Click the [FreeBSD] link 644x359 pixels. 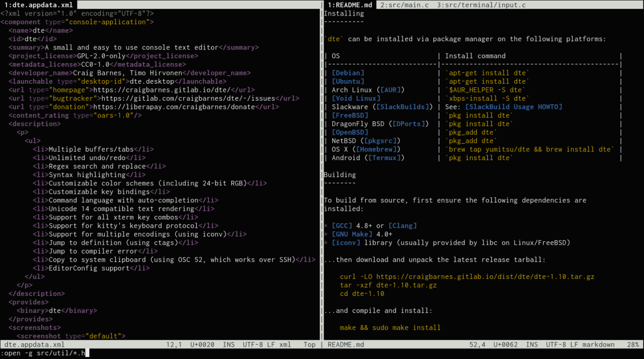tap(350, 115)
